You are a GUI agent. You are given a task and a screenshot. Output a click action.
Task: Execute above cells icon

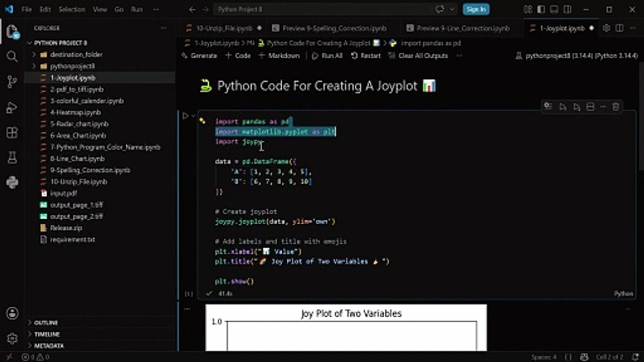pyautogui.click(x=562, y=107)
